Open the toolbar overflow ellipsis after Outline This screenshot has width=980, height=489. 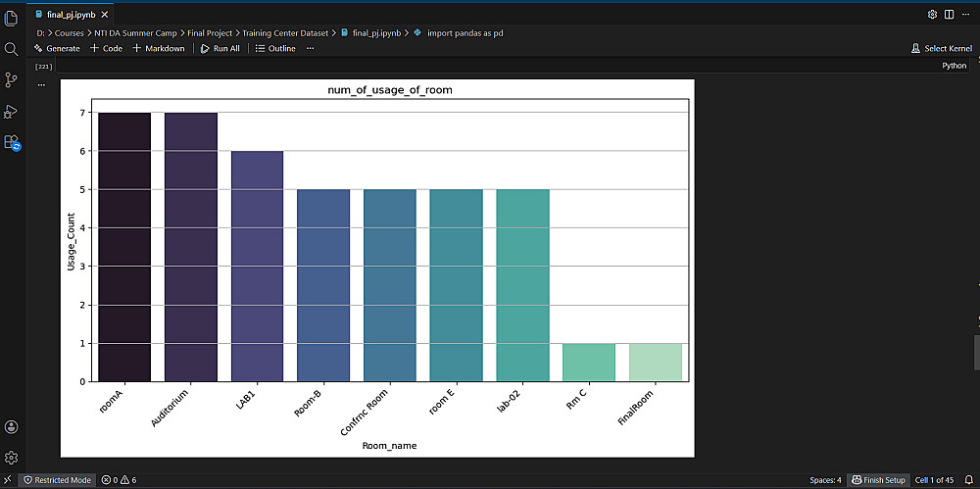pyautogui.click(x=310, y=48)
